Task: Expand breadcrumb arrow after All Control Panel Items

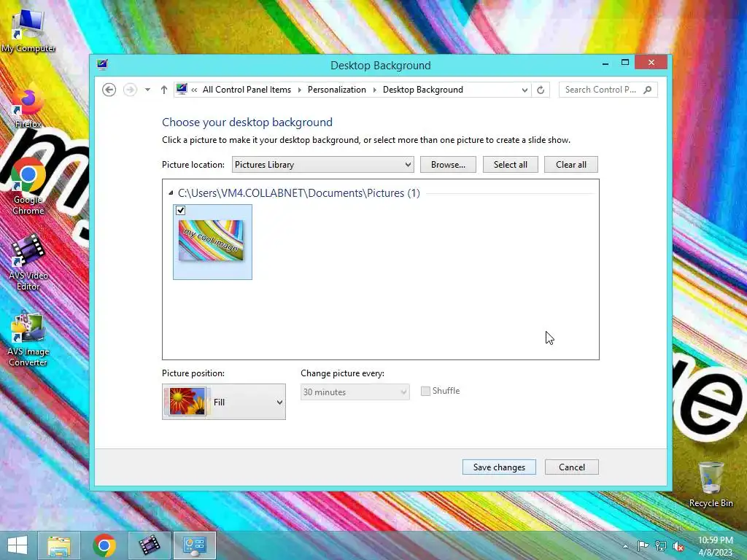Action: [300, 90]
